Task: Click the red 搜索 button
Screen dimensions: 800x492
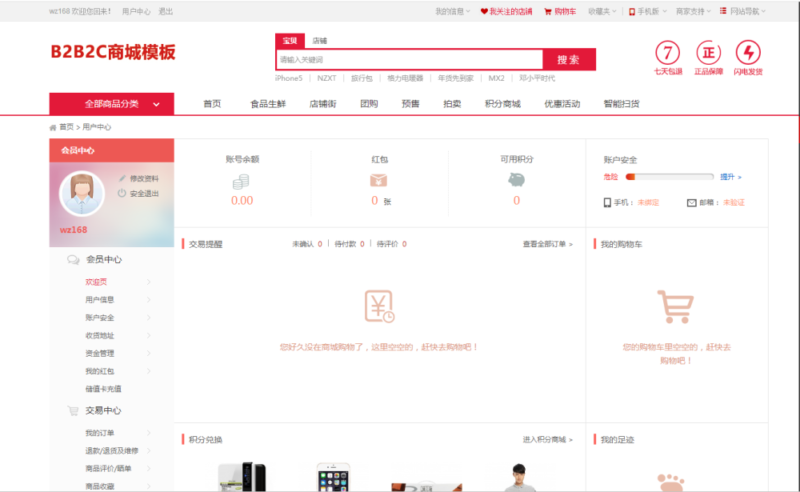Action: click(x=569, y=60)
